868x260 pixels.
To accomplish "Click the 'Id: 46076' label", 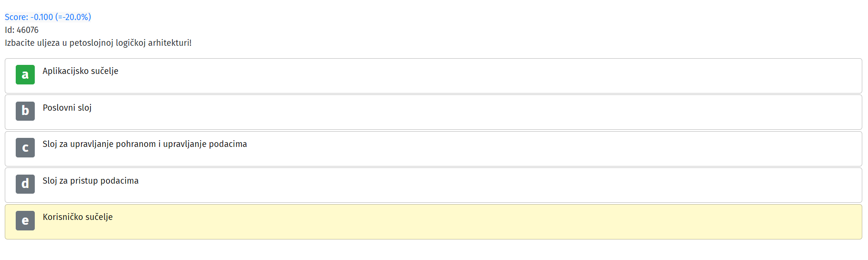I will 21,30.
